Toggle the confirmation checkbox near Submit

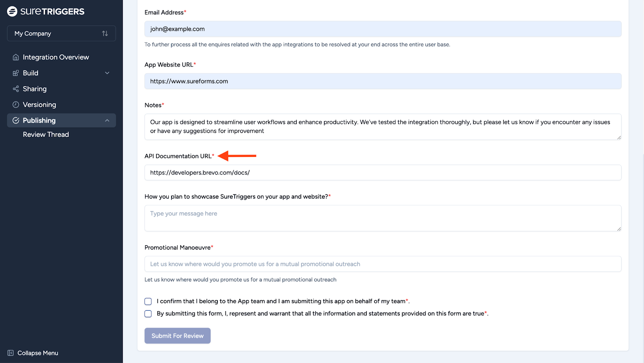(148, 301)
